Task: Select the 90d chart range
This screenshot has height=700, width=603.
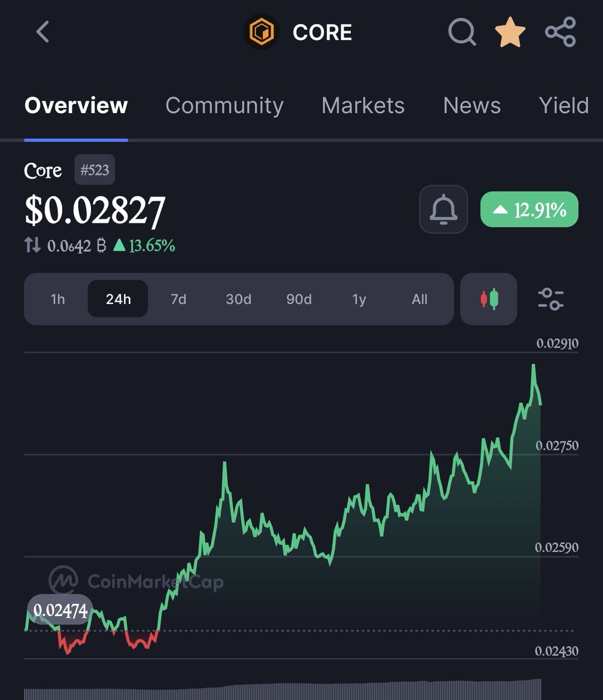Action: pos(299,299)
